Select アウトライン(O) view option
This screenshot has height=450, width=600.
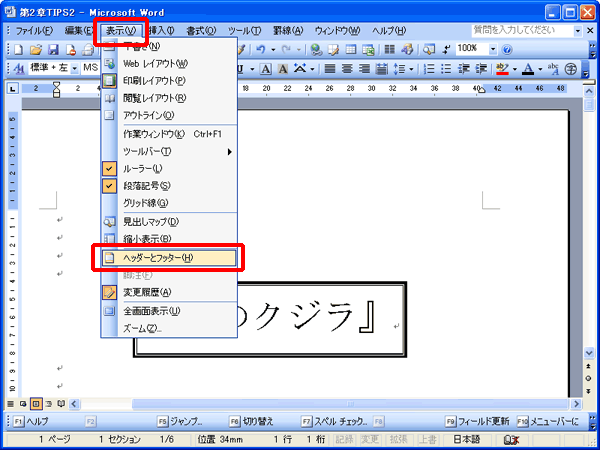click(x=169, y=115)
